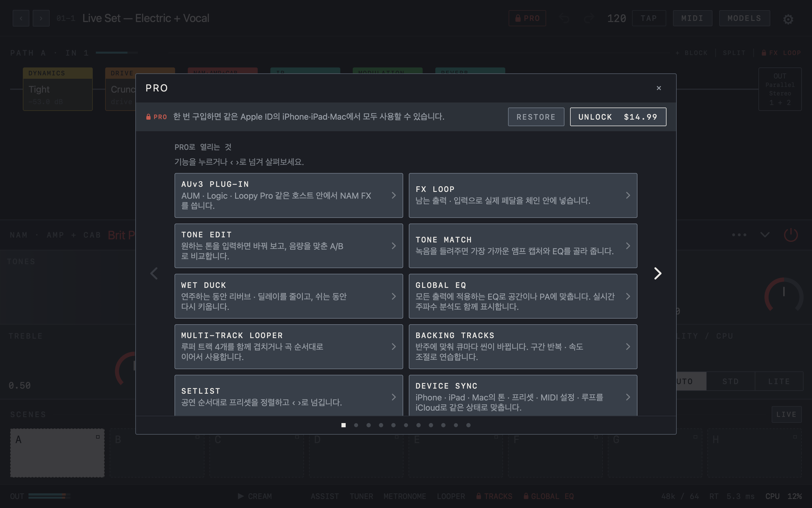
Task: Jump to last carousel page dot
Action: click(468, 425)
